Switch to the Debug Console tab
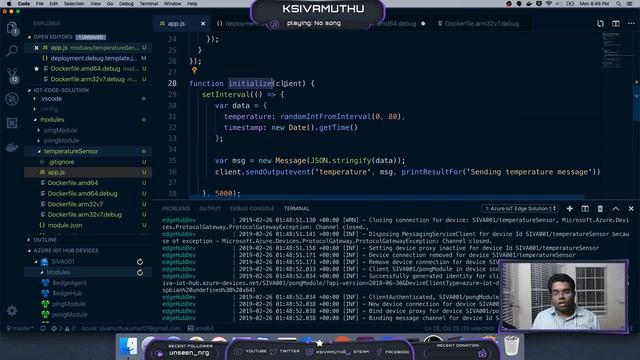 252,209
